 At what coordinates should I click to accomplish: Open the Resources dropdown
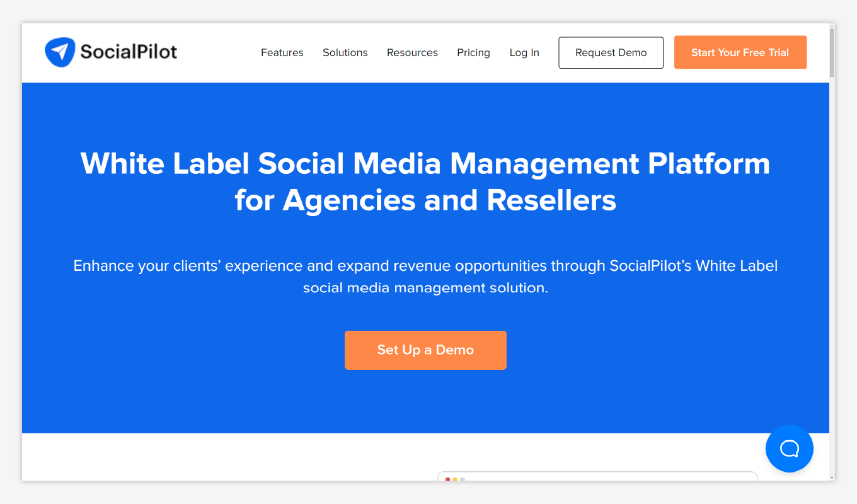pos(412,52)
